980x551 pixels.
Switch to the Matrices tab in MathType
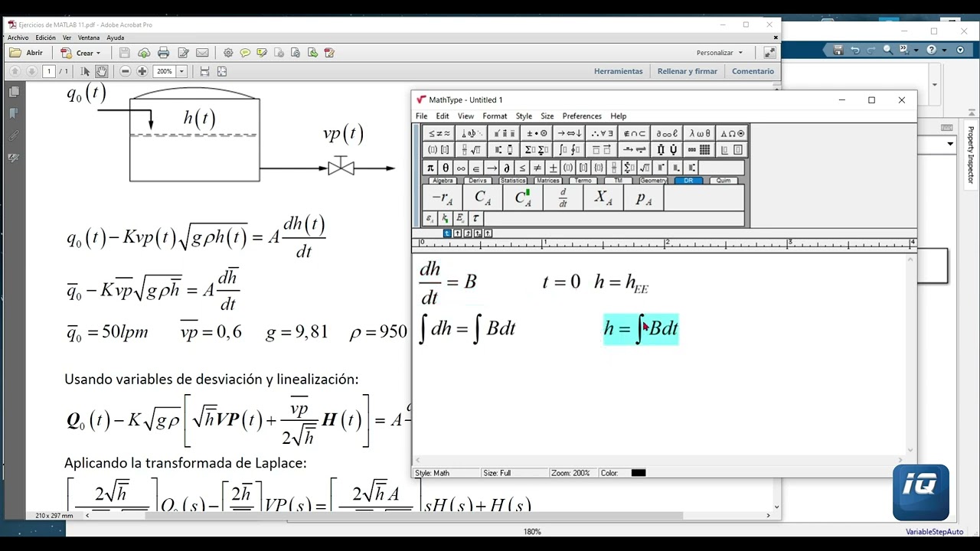(548, 181)
